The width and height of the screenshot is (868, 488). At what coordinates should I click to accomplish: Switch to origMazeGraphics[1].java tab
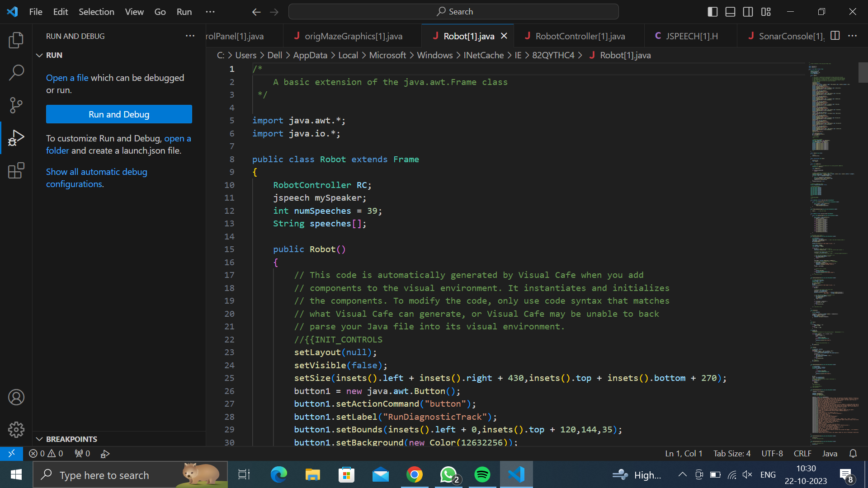coord(352,36)
